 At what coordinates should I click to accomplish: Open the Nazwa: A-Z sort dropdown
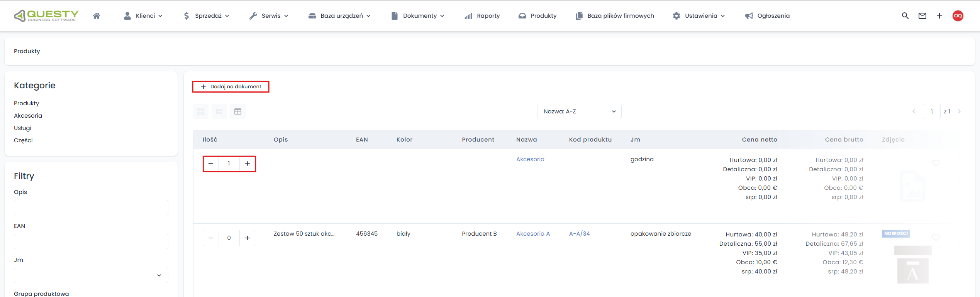coord(579,111)
